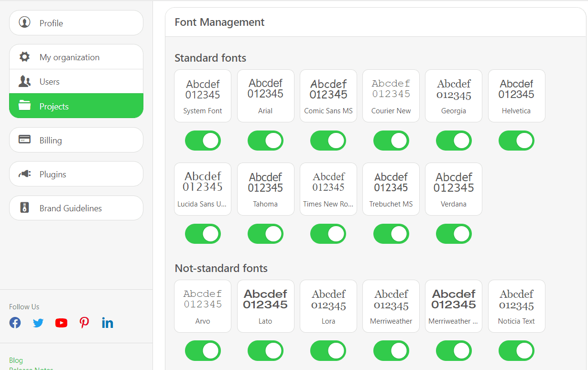The width and height of the screenshot is (588, 370).
Task: Click the Lato font preview card
Action: coord(265,306)
